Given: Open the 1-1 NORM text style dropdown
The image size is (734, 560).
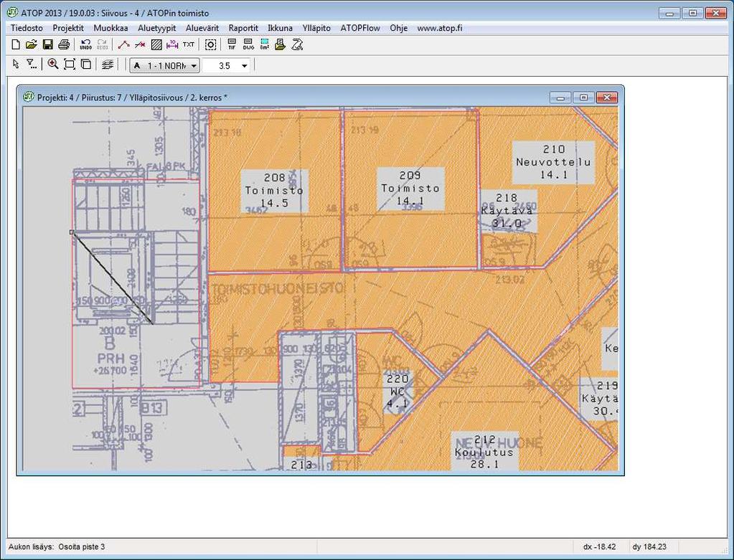Looking at the screenshot, I should (165, 65).
